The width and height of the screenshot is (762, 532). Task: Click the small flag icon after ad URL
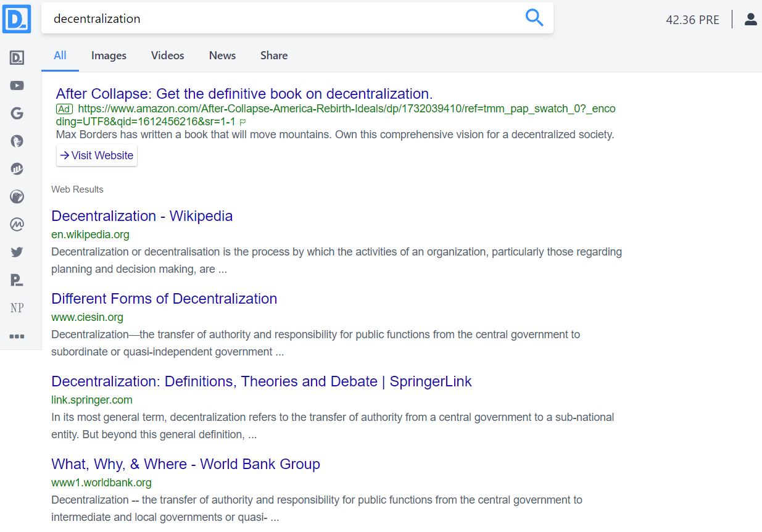point(242,122)
